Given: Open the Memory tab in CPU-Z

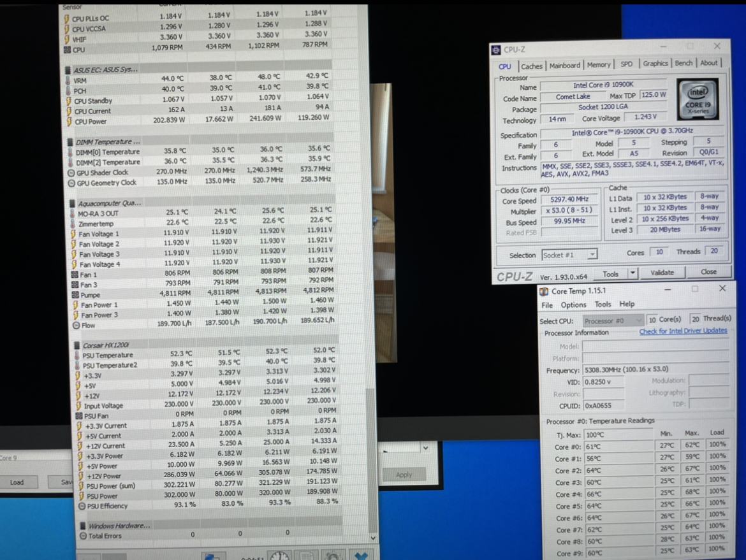Looking at the screenshot, I should coord(599,64).
